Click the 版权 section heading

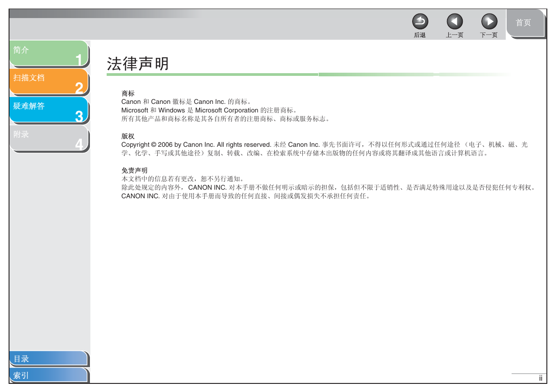pos(128,136)
